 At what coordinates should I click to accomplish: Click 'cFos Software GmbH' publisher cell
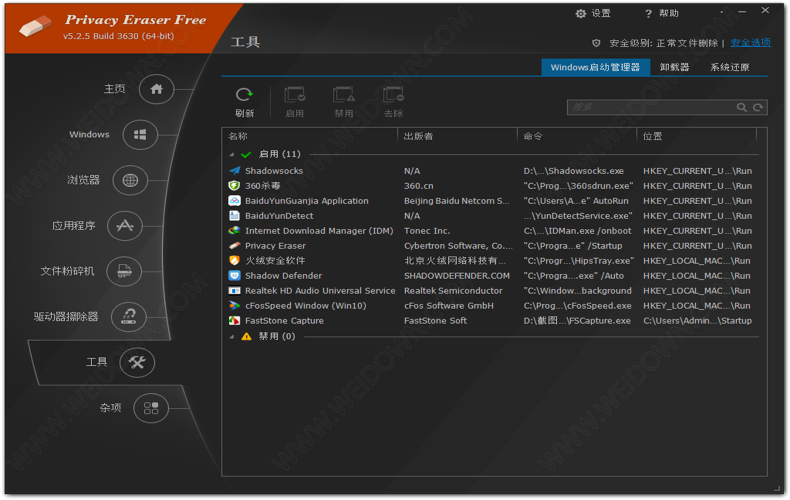tap(448, 305)
